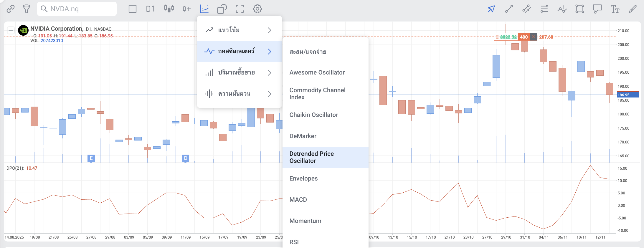The width and height of the screenshot is (644, 248).
Task: Click the volatility icon beside ความผันผวน
Action: click(209, 94)
